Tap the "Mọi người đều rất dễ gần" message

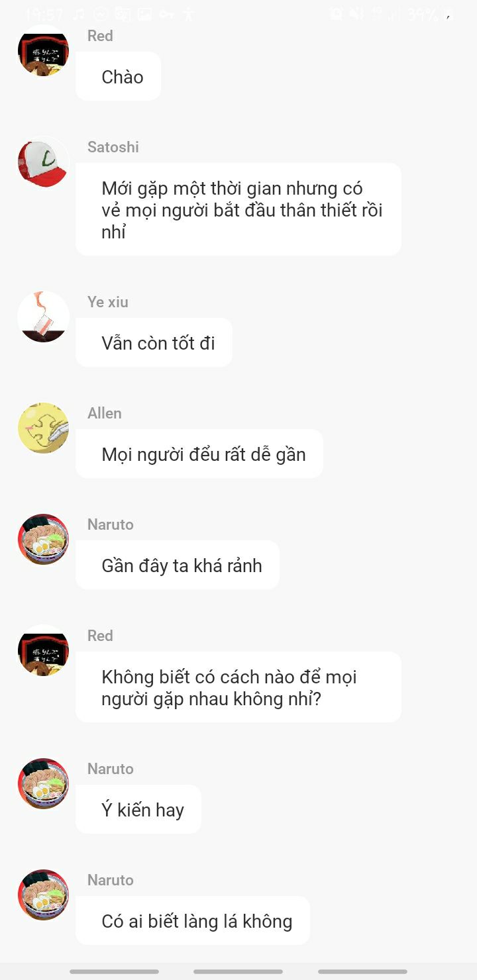point(199,454)
